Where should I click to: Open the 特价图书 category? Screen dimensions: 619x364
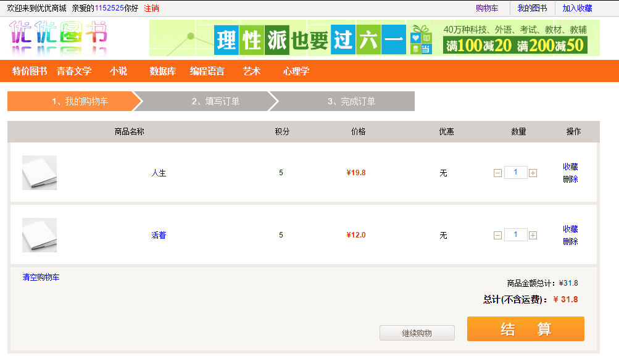click(30, 71)
